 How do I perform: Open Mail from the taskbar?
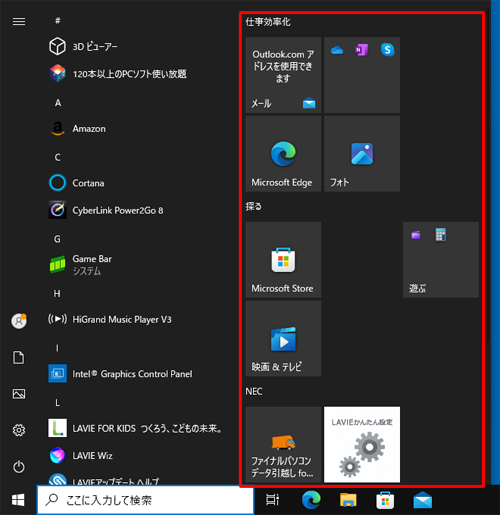423,500
